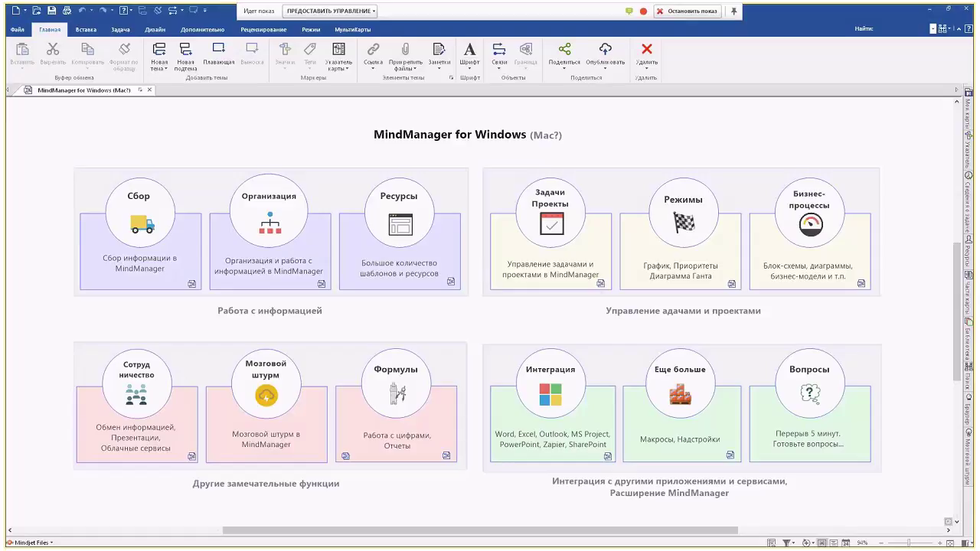Click the Вырезать scissors icon
Screen dimensions: 980x551
pyautogui.click(x=53, y=49)
